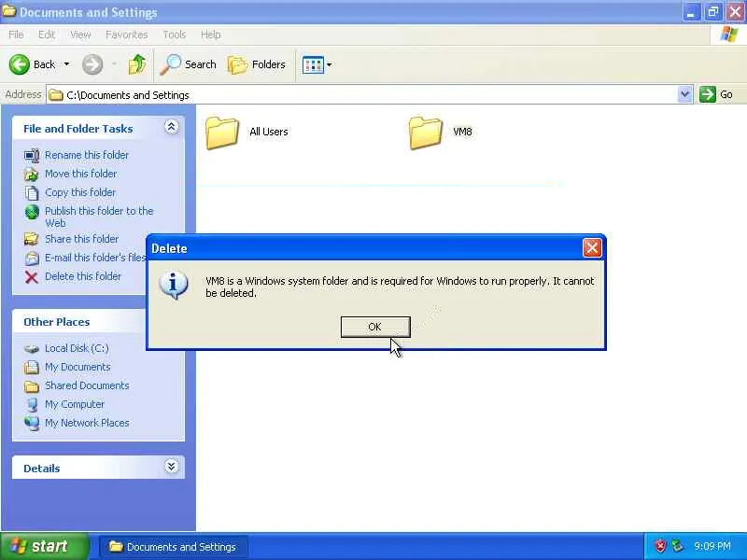Click the My Computer icon
The width and height of the screenshot is (747, 560).
[x=32, y=404]
